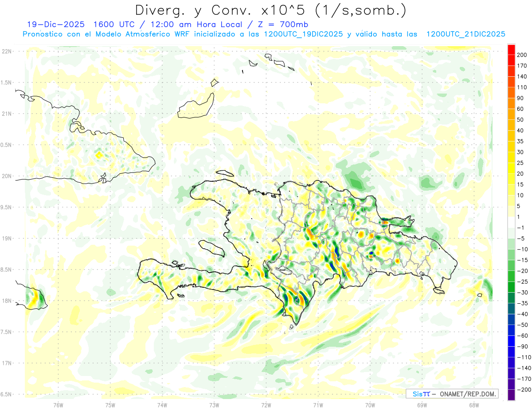The height and width of the screenshot is (411, 532).
Task: Click the red legend swatch above 200
Action: 511,50
